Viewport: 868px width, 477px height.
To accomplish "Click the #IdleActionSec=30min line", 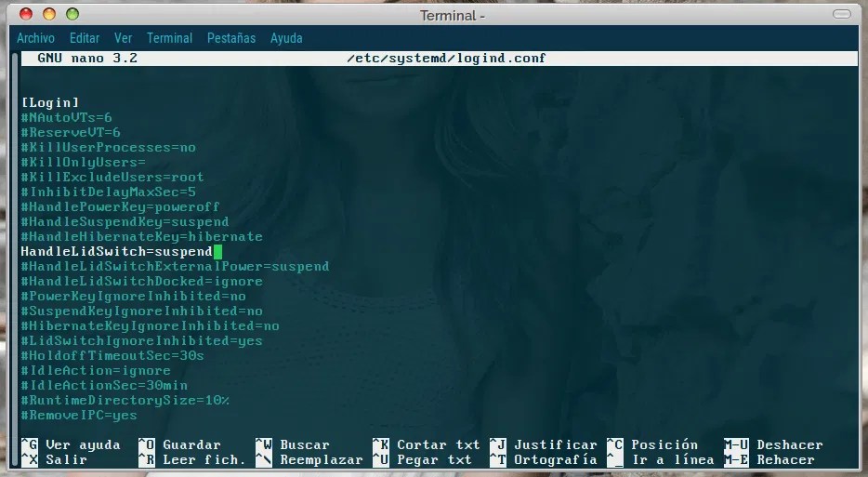I will point(104,386).
